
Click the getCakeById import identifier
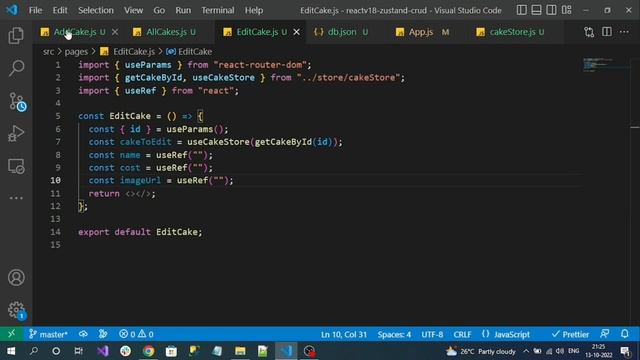point(153,78)
